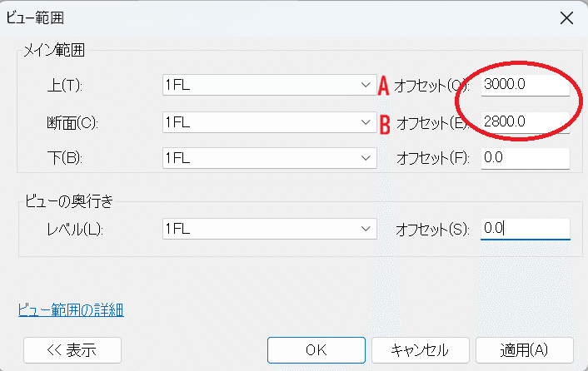Click the red letter A annotation

[385, 84]
